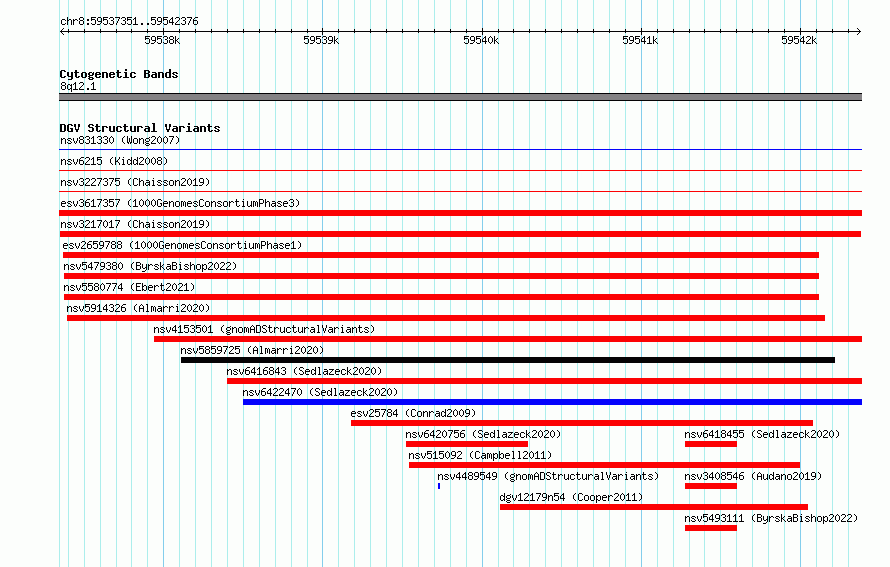The image size is (890, 567).
Task: Click the 8q12.1 band name
Action: pyautogui.click(x=78, y=86)
